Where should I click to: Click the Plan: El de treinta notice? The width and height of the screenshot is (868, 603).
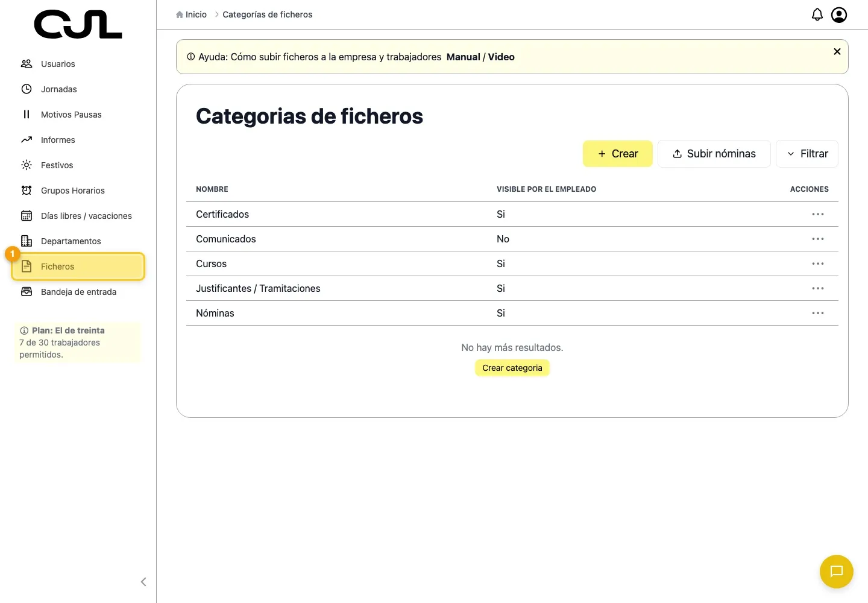coord(77,343)
